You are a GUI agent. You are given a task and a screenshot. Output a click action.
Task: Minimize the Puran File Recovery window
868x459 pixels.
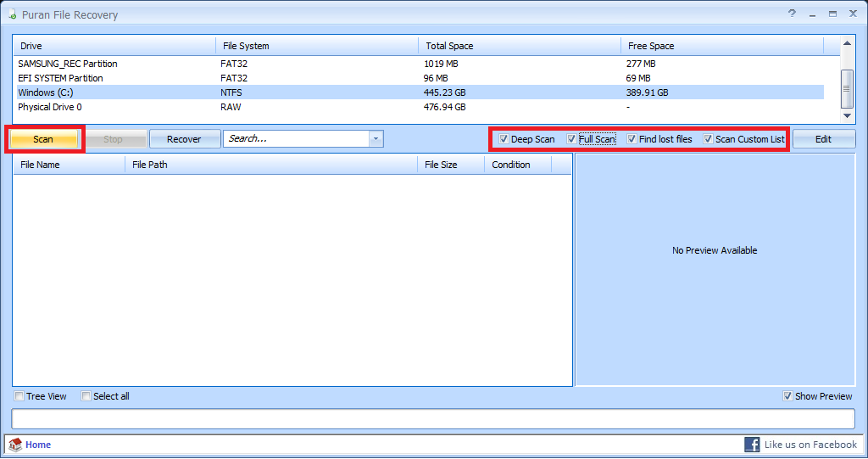tap(813, 14)
